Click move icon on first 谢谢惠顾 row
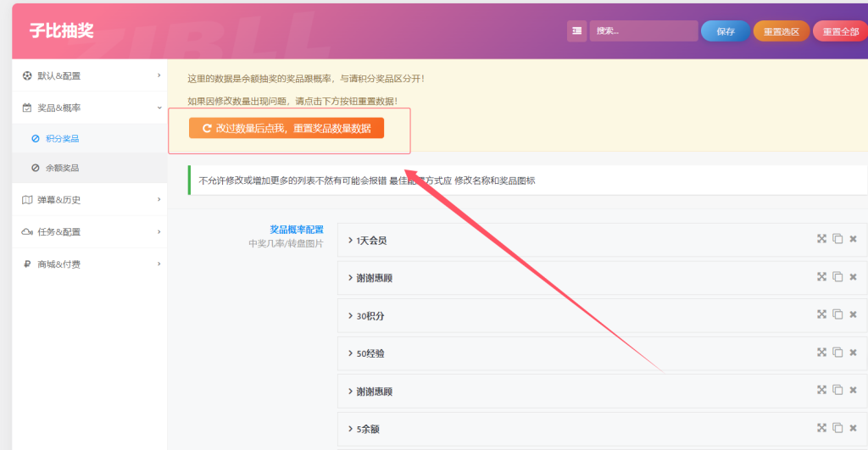 [x=821, y=276]
